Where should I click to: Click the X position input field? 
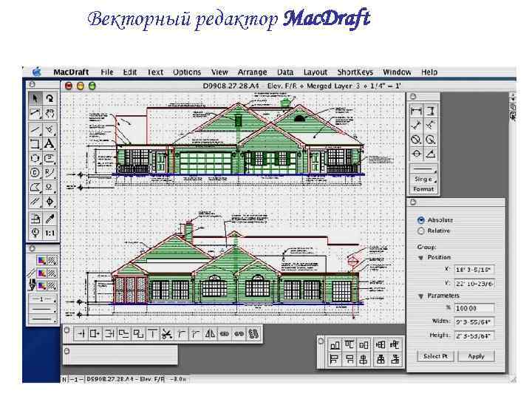tap(474, 270)
